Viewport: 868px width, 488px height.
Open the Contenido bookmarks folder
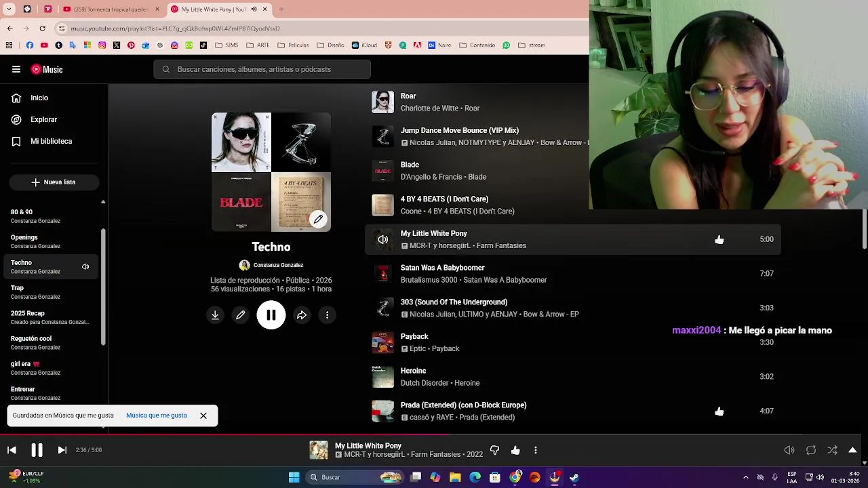click(477, 45)
